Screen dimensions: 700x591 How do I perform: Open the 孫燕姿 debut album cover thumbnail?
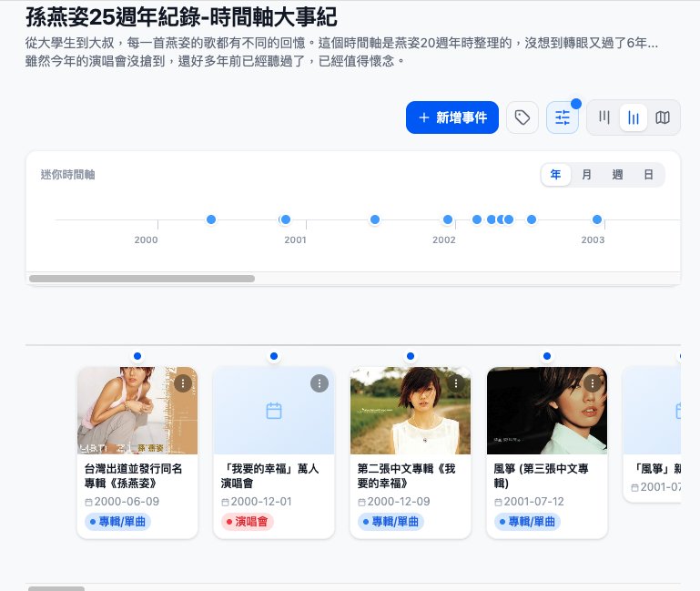137,411
